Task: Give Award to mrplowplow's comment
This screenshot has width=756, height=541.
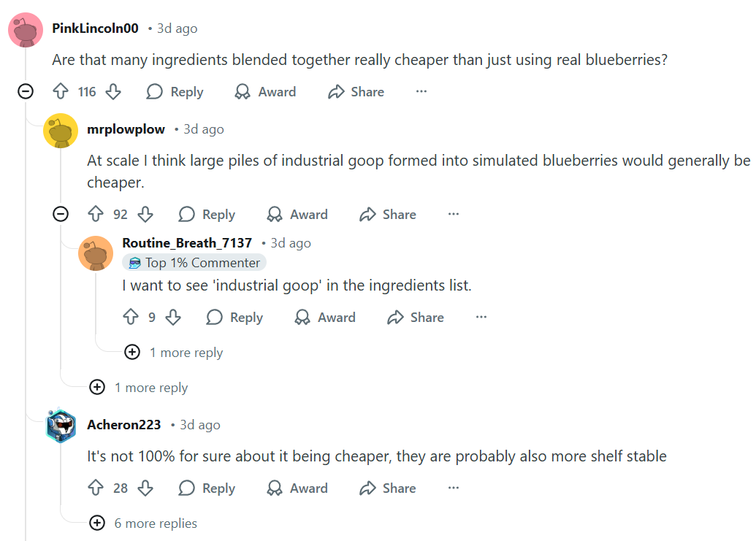Action: [297, 215]
